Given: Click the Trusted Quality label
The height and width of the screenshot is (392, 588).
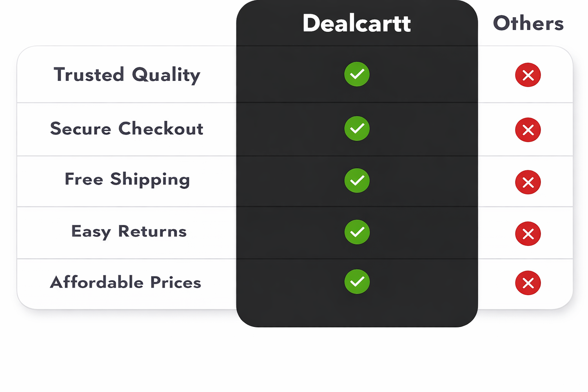Looking at the screenshot, I should (127, 74).
